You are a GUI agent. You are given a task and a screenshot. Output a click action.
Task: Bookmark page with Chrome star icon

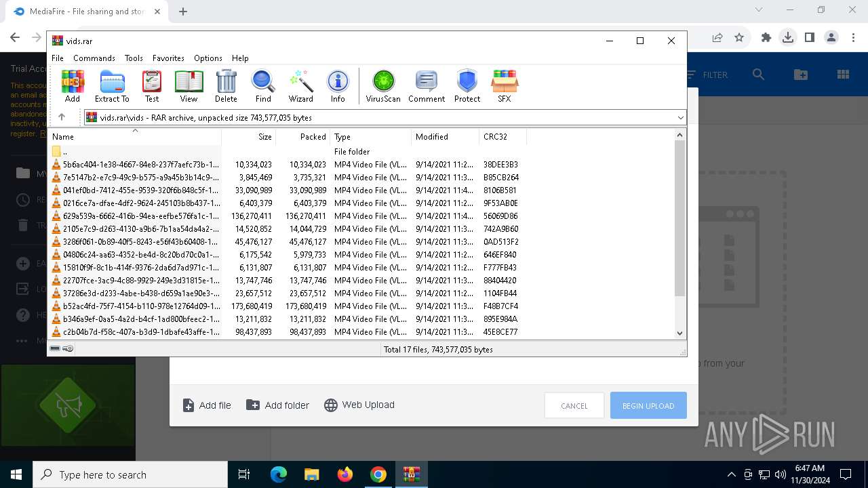pos(739,38)
